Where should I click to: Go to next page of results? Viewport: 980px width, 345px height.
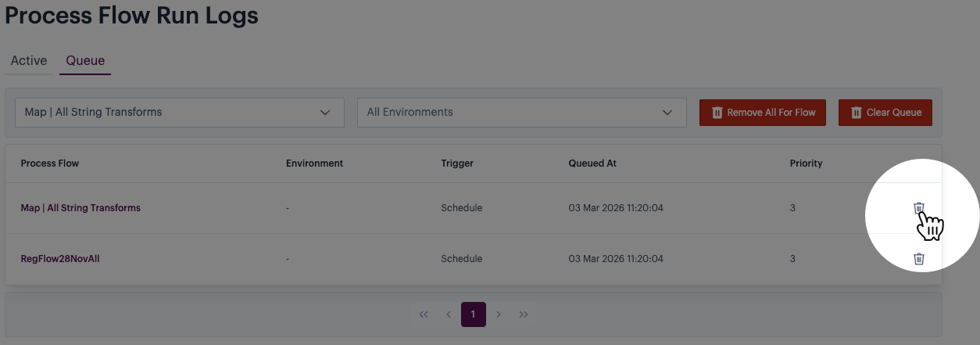point(499,314)
